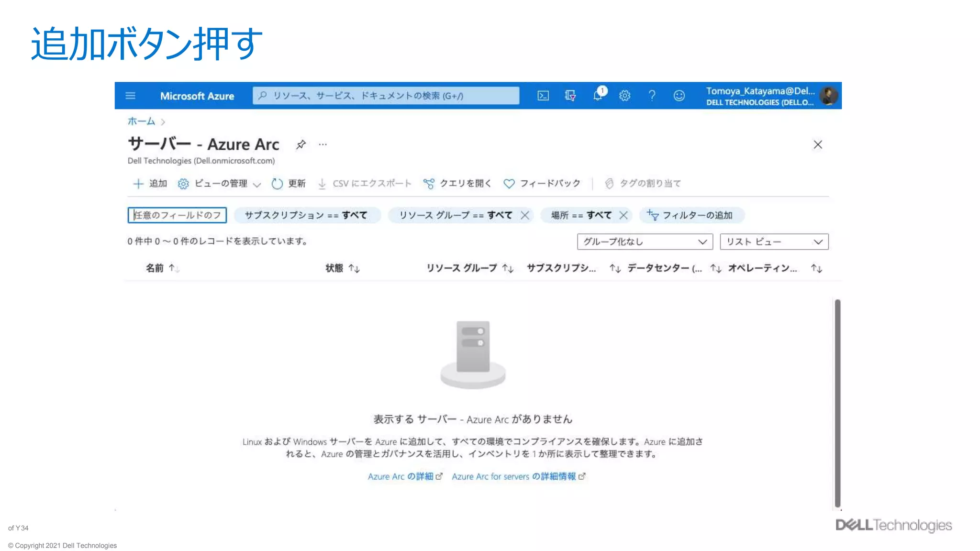Screen dimensions: 980x551
Task: Click the vertical scrollbar of the list
Action: click(837, 403)
